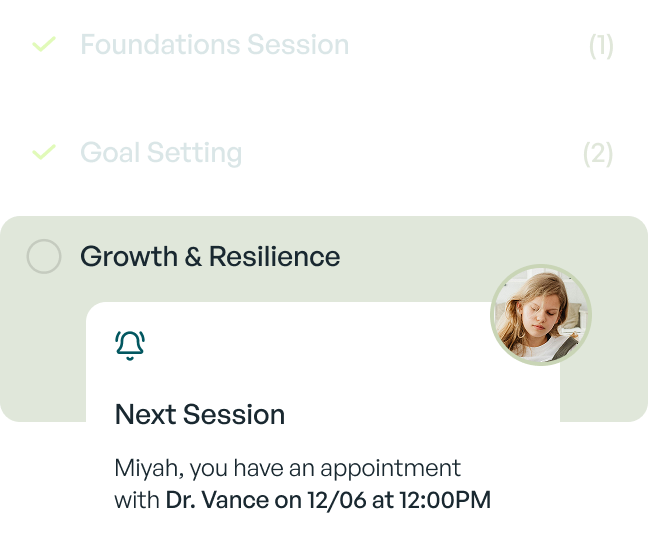648x544 pixels.
Task: Click the name Miyah in the message
Action: point(149,469)
